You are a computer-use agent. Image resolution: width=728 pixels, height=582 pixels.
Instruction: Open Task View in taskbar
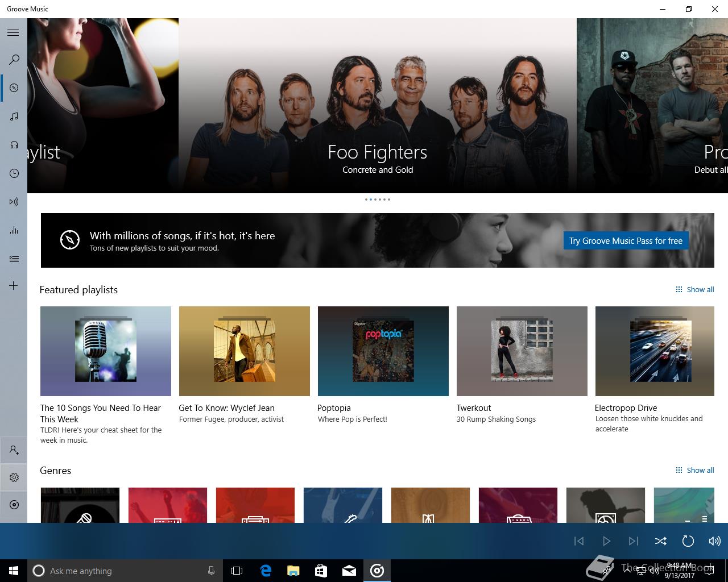click(237, 571)
